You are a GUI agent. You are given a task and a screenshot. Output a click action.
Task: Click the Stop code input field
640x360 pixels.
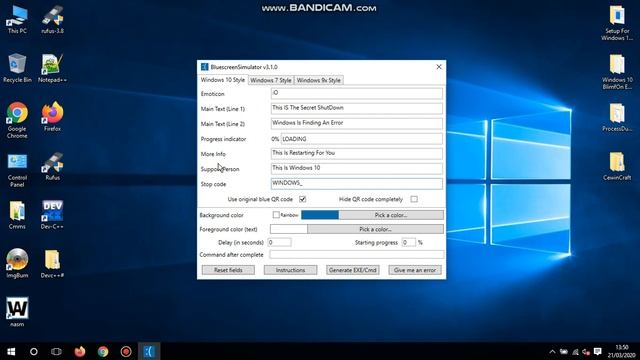coord(357,184)
